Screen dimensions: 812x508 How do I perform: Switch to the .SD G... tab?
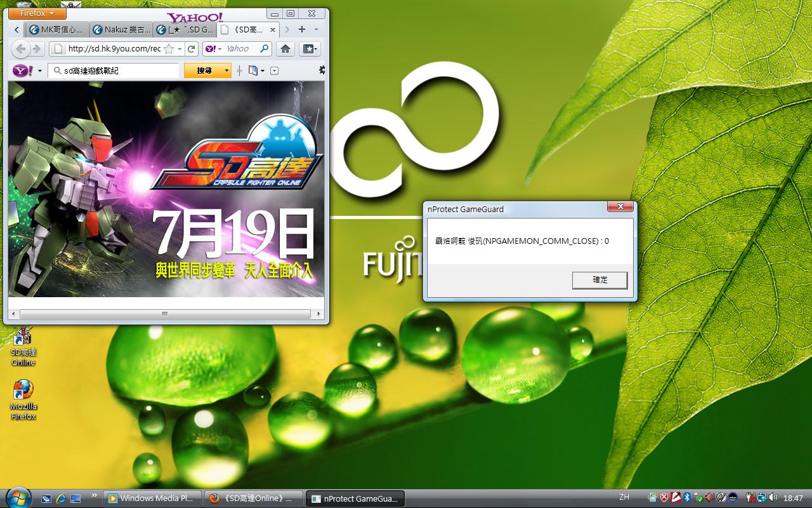click(x=185, y=29)
